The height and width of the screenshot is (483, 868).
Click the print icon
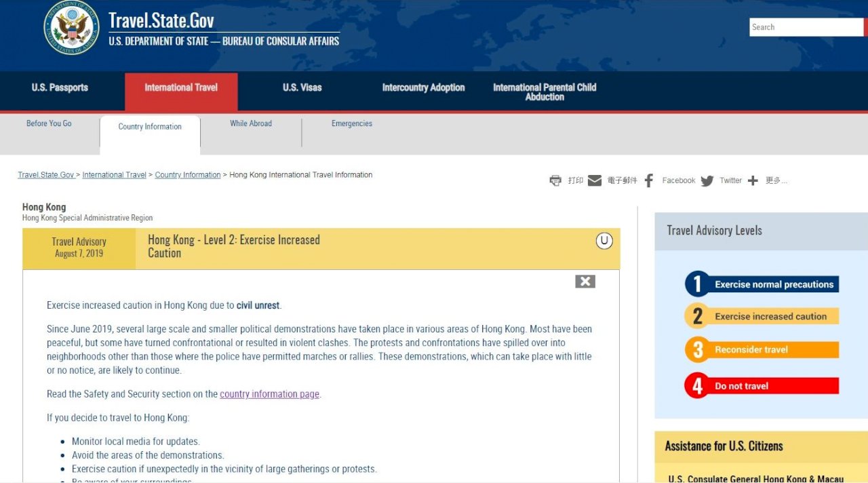tap(555, 180)
